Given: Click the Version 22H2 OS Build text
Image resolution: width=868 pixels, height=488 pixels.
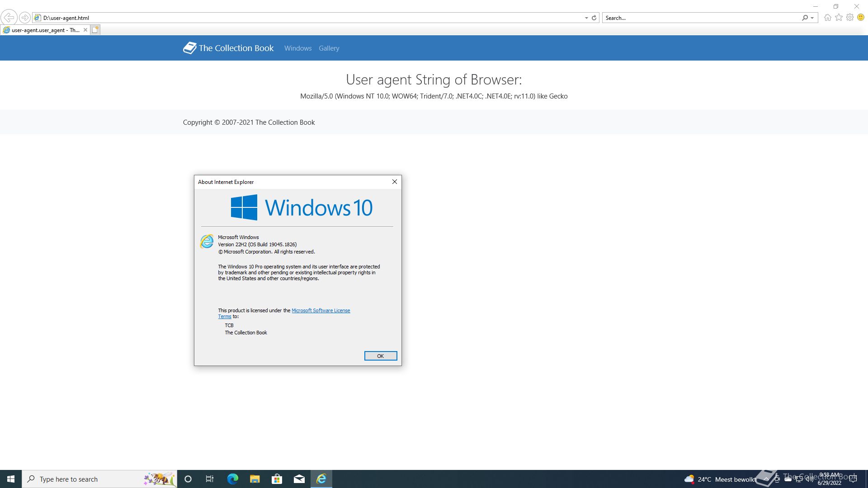Looking at the screenshot, I should (257, 244).
